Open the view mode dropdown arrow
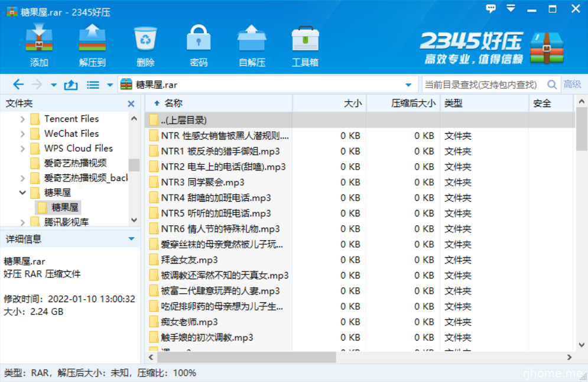Screen dimensions: 588x382 pyautogui.click(x=110, y=85)
